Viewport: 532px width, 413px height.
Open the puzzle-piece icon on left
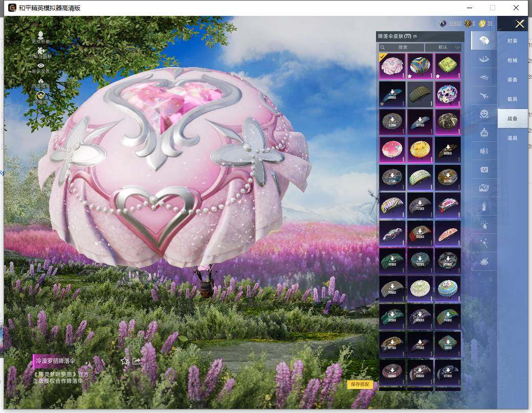(41, 51)
